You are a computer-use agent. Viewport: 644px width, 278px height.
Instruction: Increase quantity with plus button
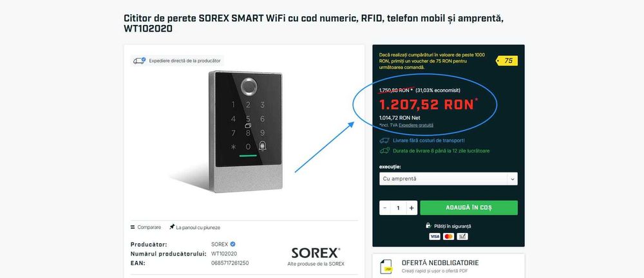tap(412, 208)
